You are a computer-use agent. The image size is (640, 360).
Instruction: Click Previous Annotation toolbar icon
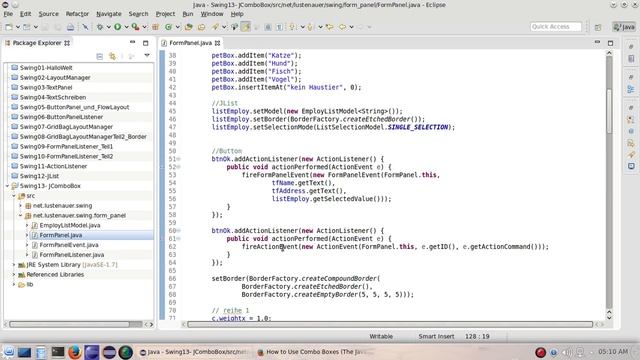pos(310,27)
